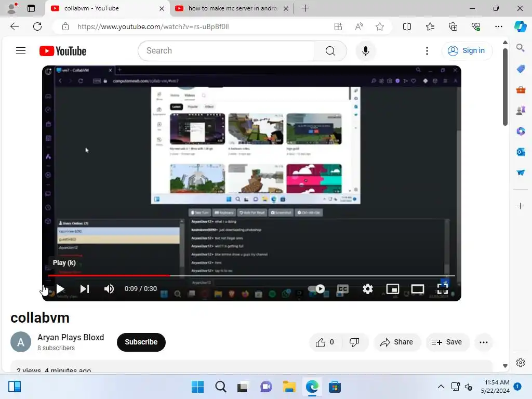Open File Explorer from taskbar
The width and height of the screenshot is (532, 399).
point(289,387)
